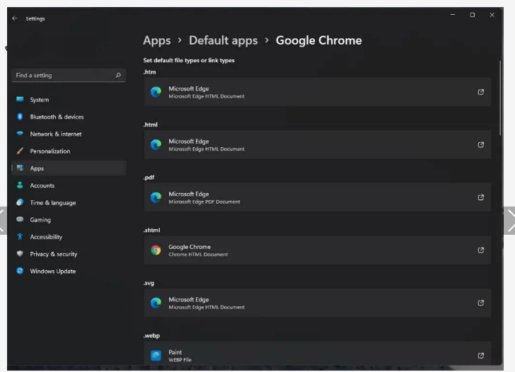
Task: Click 'Chrome HTML Document' text
Action: tap(198, 254)
